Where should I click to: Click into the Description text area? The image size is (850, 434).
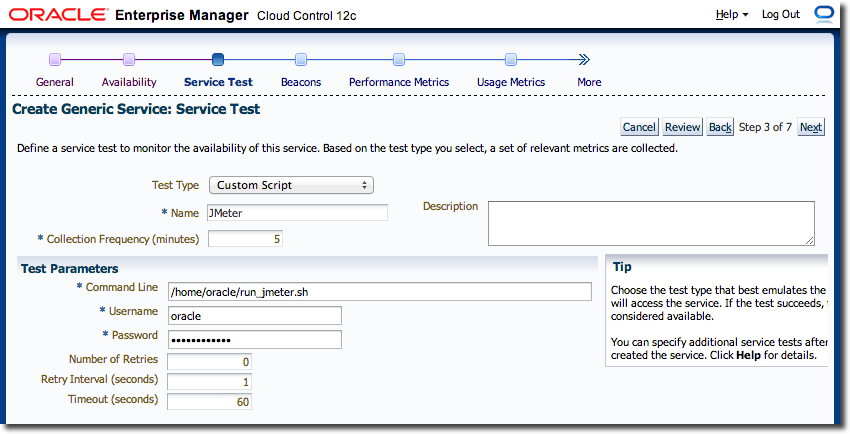(x=651, y=222)
